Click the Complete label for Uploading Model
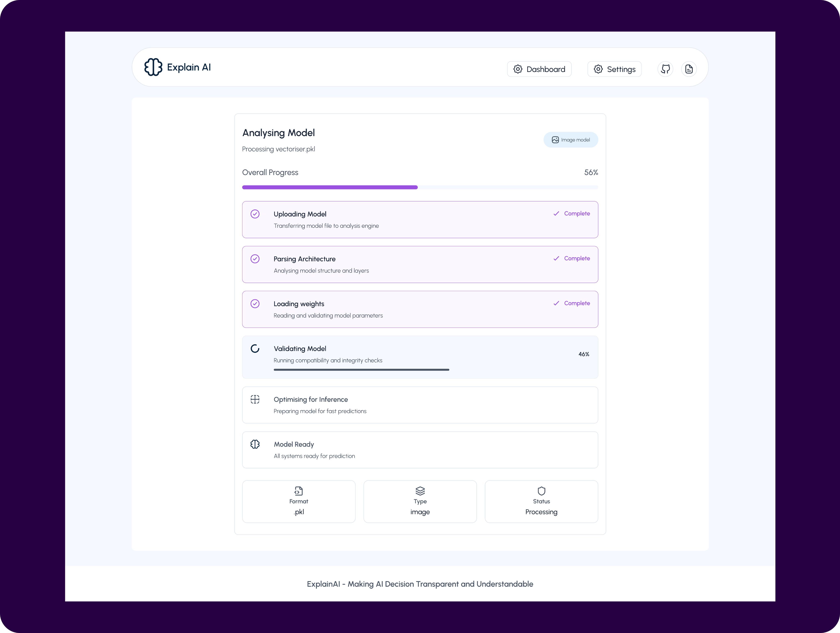Image resolution: width=840 pixels, height=633 pixels. (576, 214)
